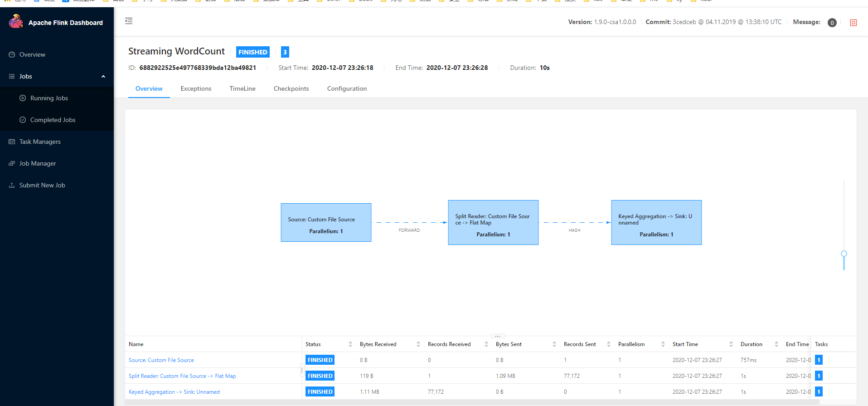This screenshot has width=868, height=406.
Task: Switch to the Configuration tab
Action: [x=347, y=88]
